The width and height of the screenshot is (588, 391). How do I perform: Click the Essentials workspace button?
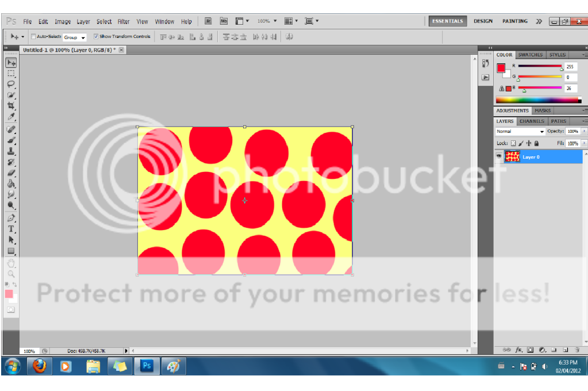[x=447, y=21]
